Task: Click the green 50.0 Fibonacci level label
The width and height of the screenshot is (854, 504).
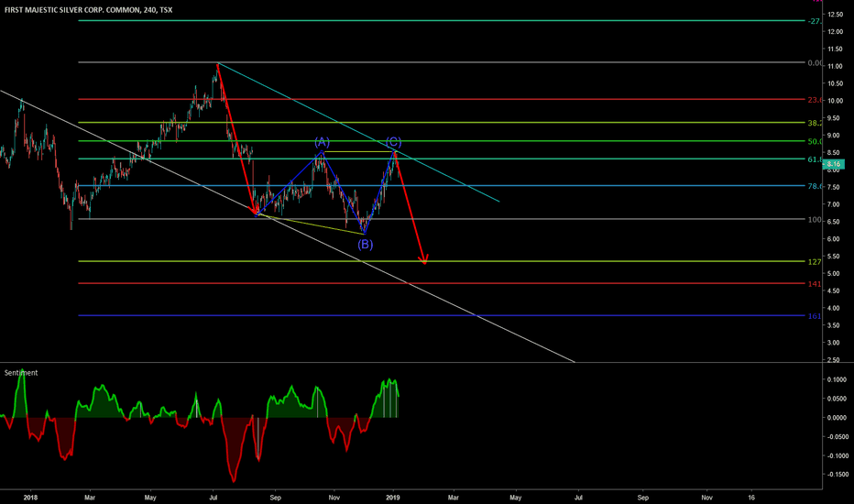Action: [815, 142]
